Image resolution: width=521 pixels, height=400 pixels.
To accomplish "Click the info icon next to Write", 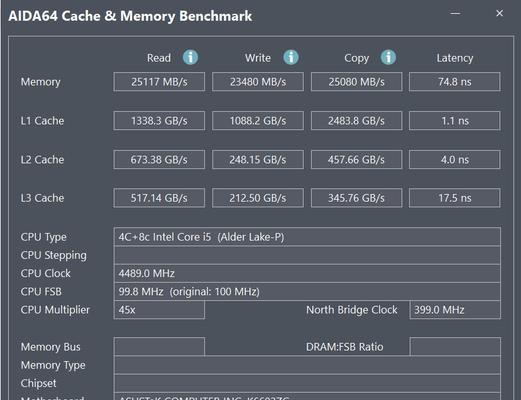I will 291,57.
